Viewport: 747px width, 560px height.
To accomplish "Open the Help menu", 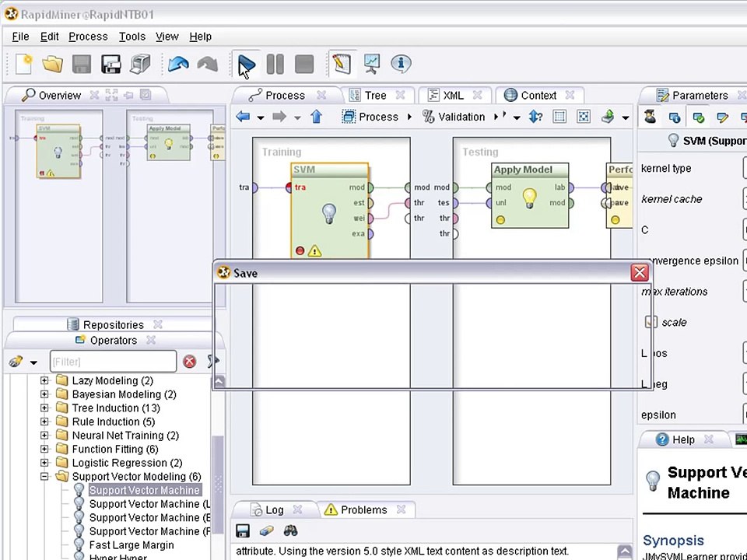I will [200, 37].
